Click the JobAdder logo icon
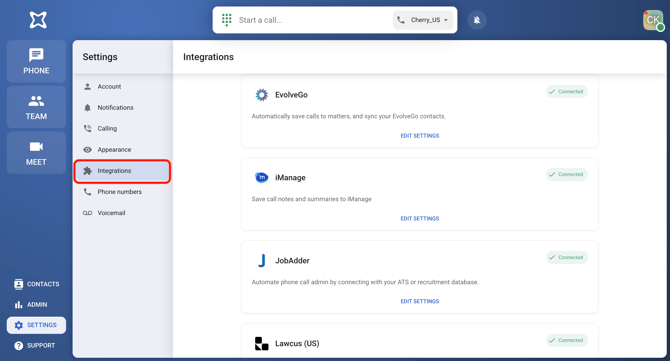The height and width of the screenshot is (361, 670). tap(262, 260)
